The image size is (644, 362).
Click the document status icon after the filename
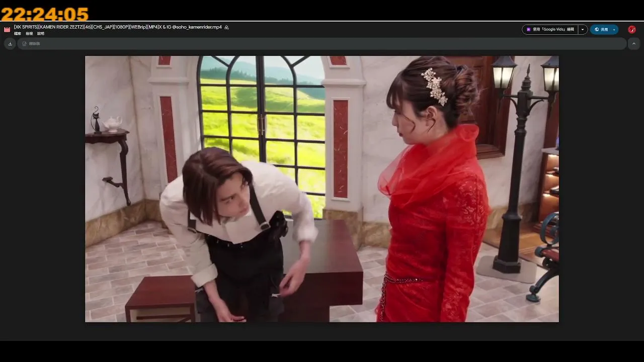226,27
